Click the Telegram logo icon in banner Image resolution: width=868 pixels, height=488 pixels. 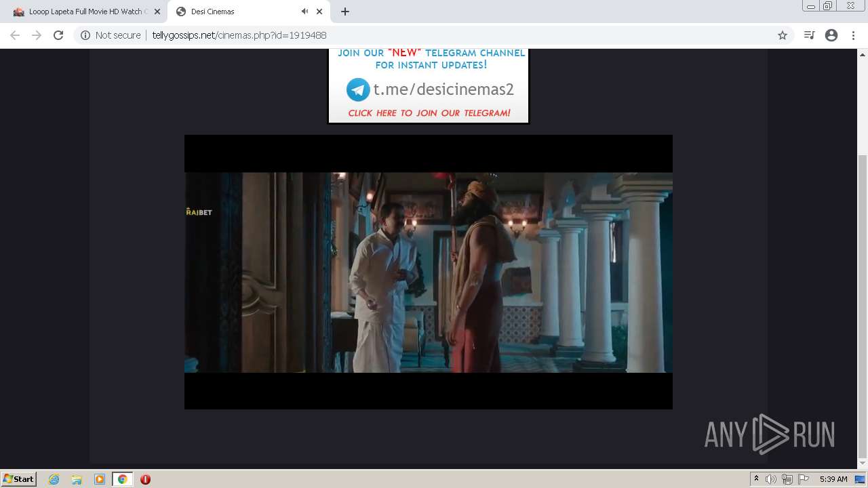click(358, 89)
